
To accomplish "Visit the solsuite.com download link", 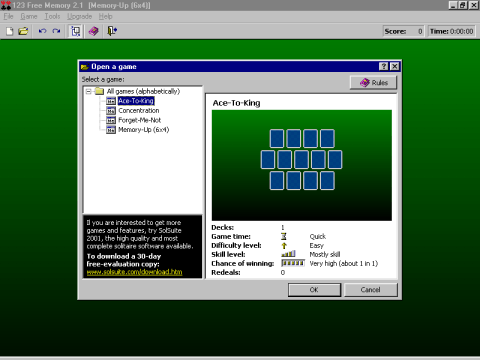I will [134, 272].
